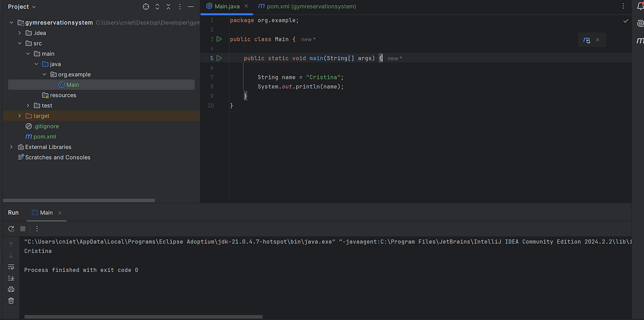644x320 pixels.
Task: Run main method from line 5 gutter icon
Action: [x=219, y=58]
